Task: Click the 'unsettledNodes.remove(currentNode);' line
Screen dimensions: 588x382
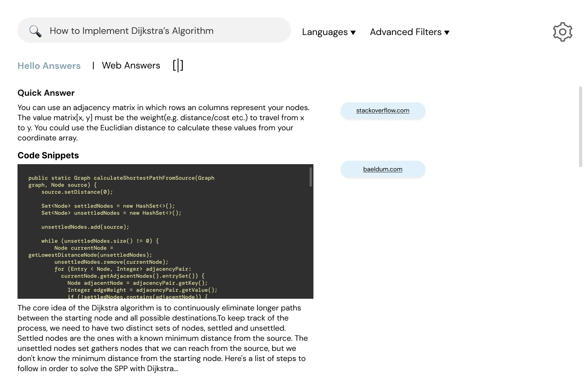Action: pos(111,262)
